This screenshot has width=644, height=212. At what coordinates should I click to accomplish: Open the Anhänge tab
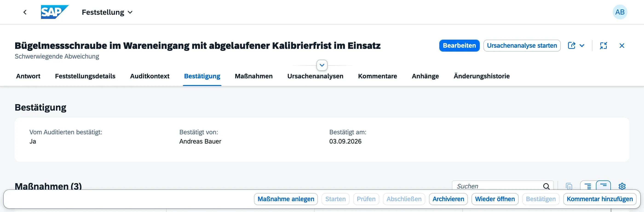425,76
